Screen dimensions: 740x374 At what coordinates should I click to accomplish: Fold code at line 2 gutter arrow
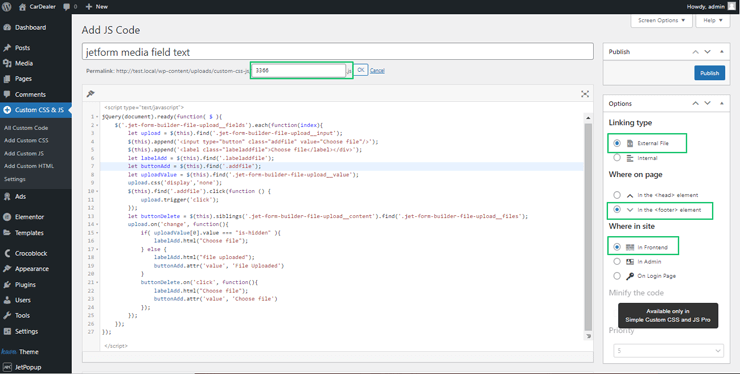click(x=97, y=125)
